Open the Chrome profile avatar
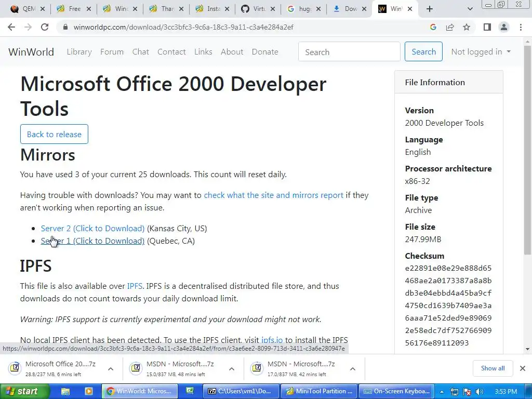The image size is (532, 399). click(504, 27)
